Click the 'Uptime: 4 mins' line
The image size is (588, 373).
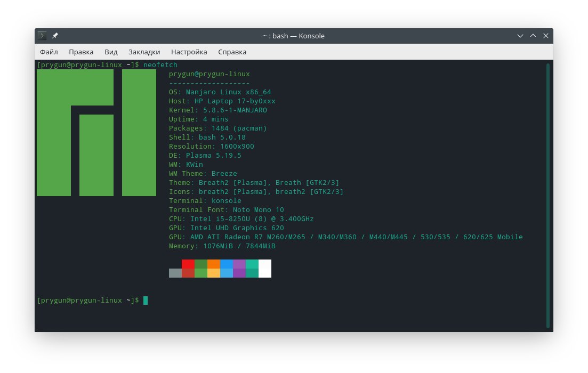[198, 119]
